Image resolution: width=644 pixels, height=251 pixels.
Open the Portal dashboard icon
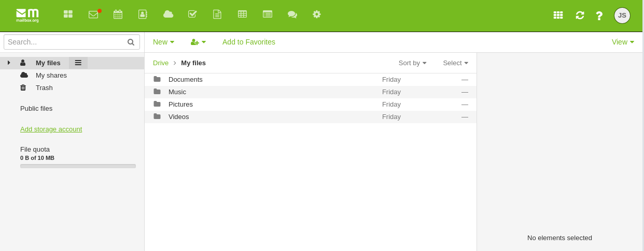click(68, 14)
